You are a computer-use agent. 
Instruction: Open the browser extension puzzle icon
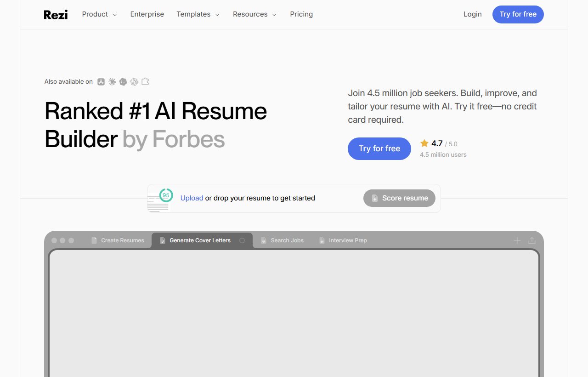(x=145, y=81)
